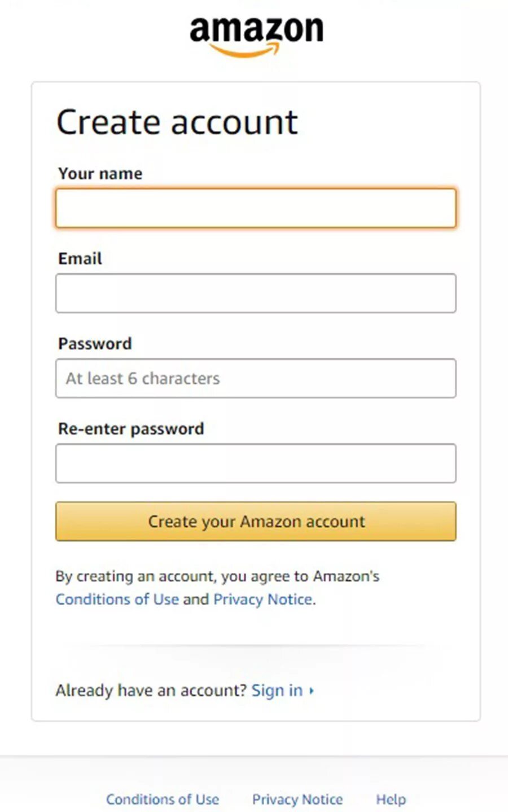Open Conditions of Use link in agreement text
508x812 pixels.
(x=117, y=599)
